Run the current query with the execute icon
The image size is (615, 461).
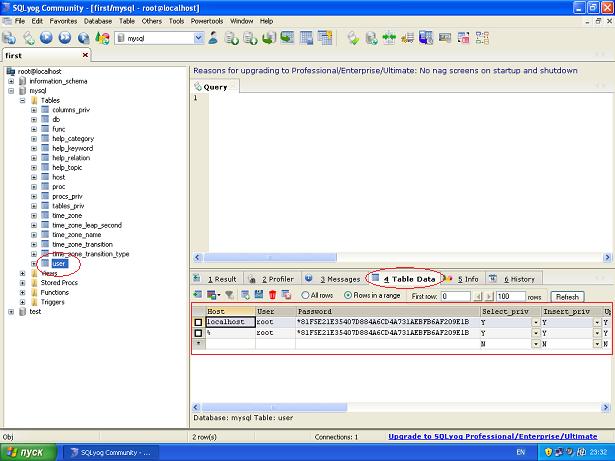(46, 38)
